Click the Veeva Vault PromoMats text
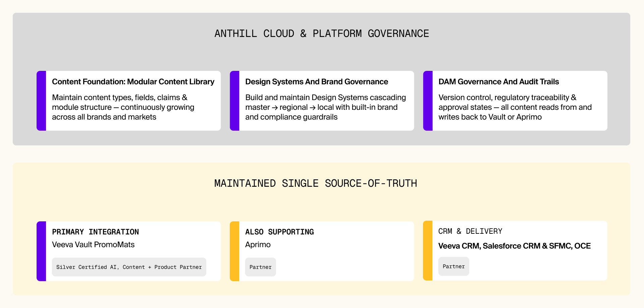The height and width of the screenshot is (308, 644). coord(93,245)
